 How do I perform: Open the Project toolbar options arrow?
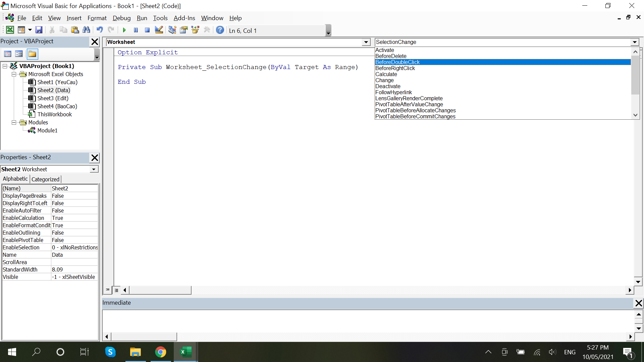pyautogui.click(x=97, y=54)
